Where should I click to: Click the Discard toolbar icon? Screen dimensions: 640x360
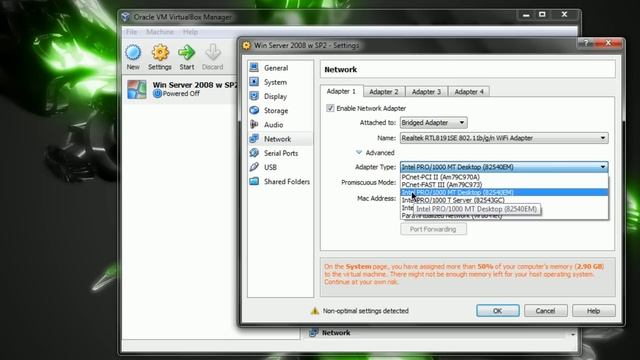click(213, 53)
